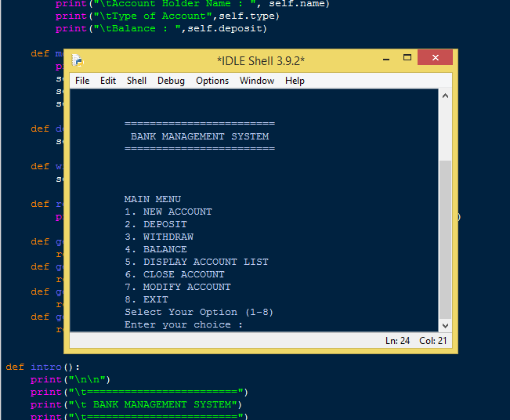The height and width of the screenshot is (420, 510).
Task: Open the Window menu
Action: coord(257,81)
